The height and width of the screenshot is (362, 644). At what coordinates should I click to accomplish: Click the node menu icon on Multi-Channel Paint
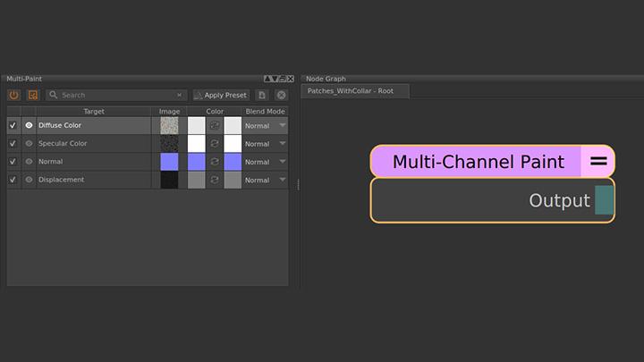pyautogui.click(x=598, y=161)
